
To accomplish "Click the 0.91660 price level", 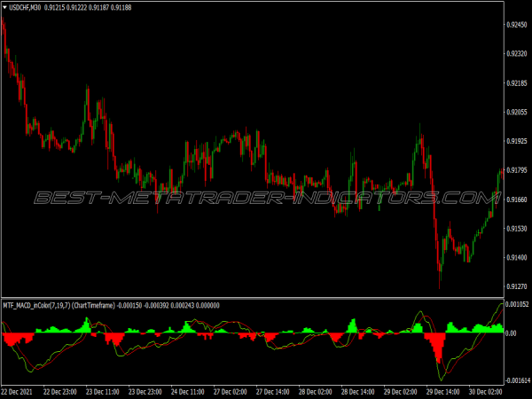I will [517, 199].
